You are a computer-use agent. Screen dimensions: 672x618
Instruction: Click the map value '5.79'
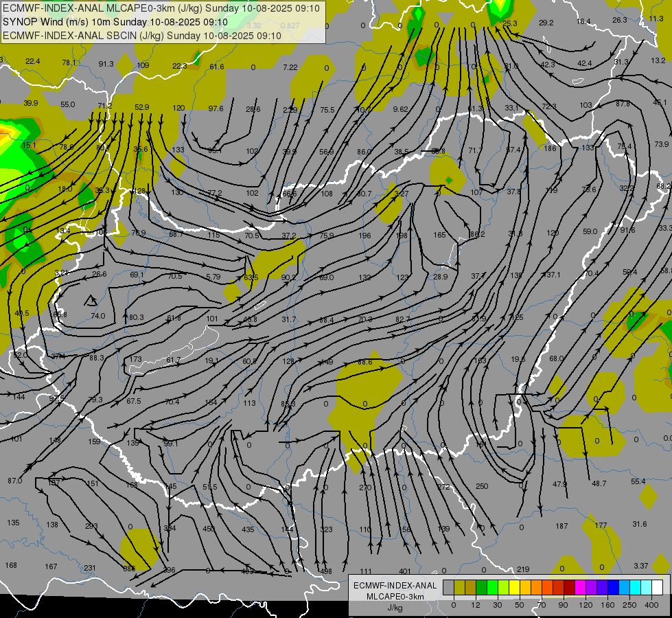(x=213, y=277)
